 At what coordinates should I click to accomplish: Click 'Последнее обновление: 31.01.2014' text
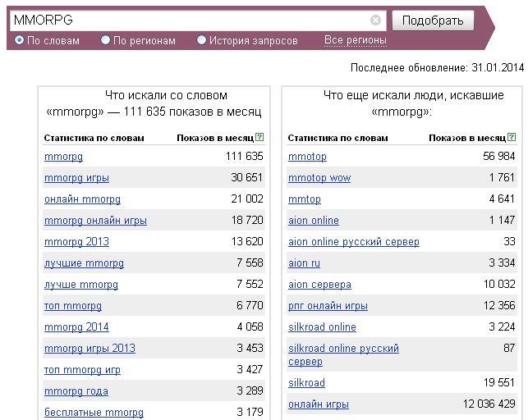437,67
